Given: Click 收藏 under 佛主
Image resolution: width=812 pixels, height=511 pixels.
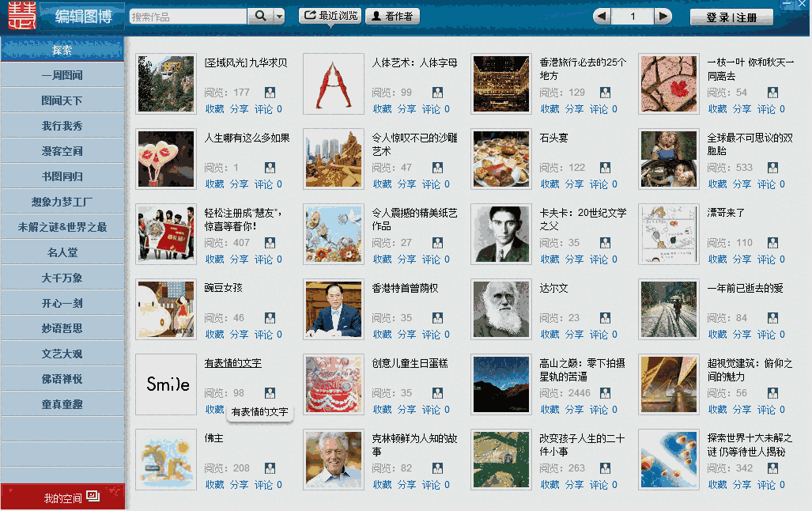Looking at the screenshot, I should [214, 485].
